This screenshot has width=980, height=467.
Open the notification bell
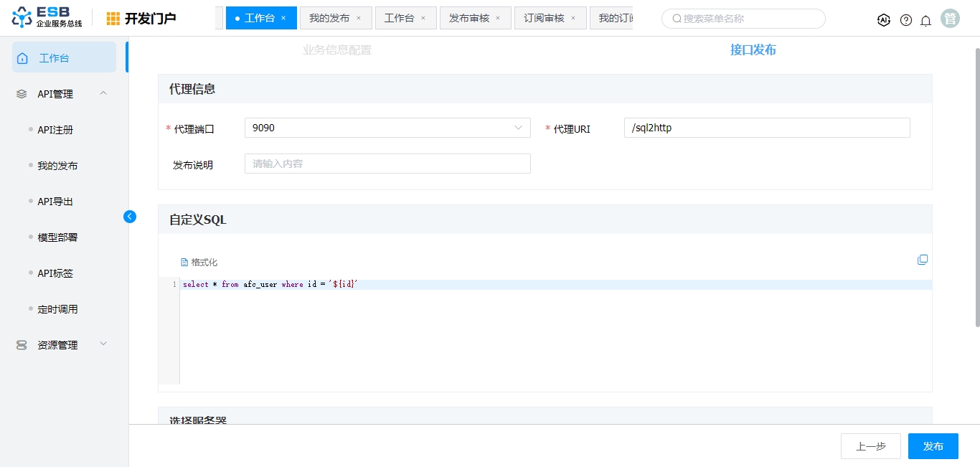pyautogui.click(x=925, y=20)
